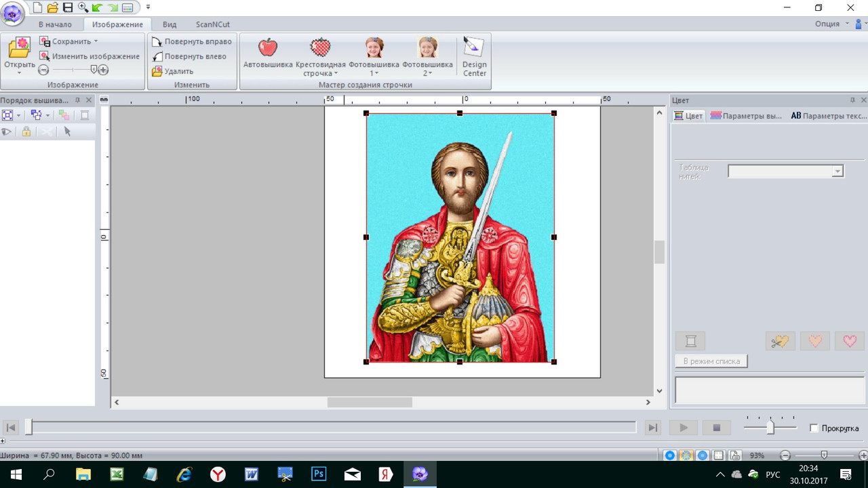
Task: Rotate the image left (Повернуть влево)
Action: (x=189, y=56)
